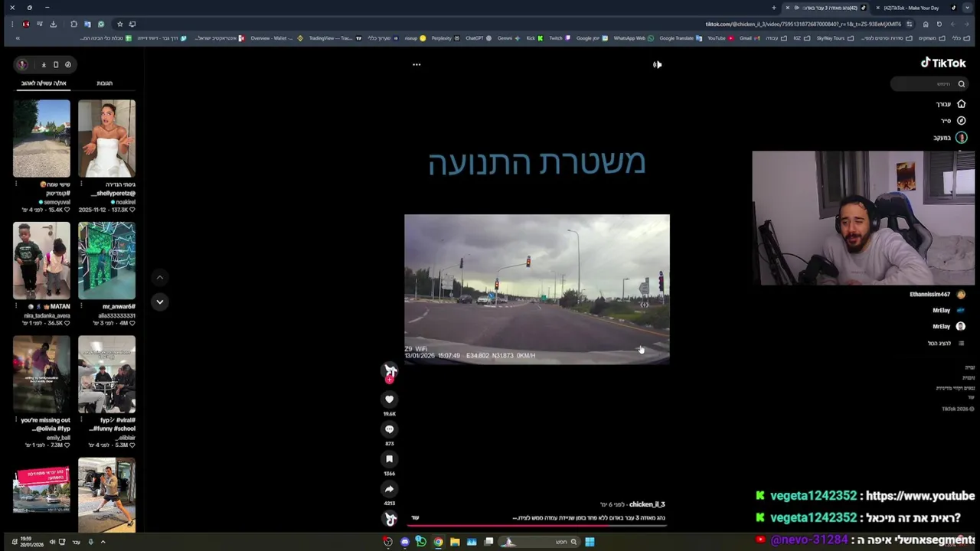Switch to the תגובות comments tab
Viewport: 980px width, 551px height.
pos(104,83)
